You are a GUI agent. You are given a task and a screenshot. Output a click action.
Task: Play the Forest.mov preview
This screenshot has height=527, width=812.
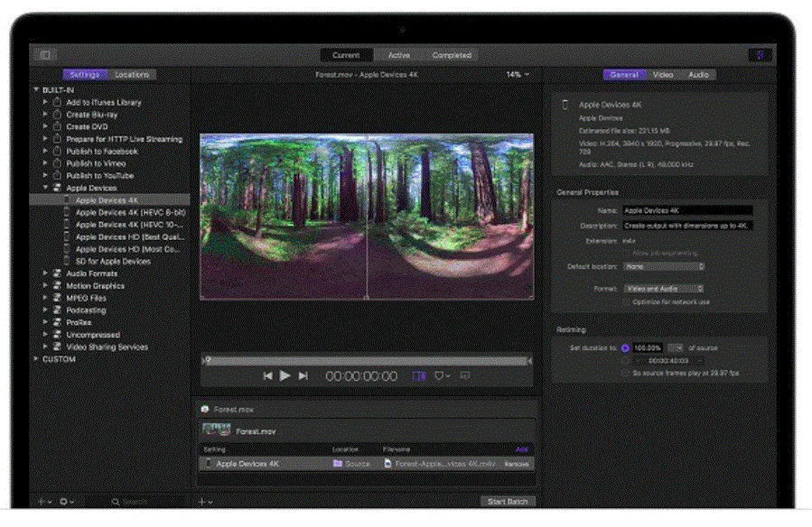(x=285, y=376)
